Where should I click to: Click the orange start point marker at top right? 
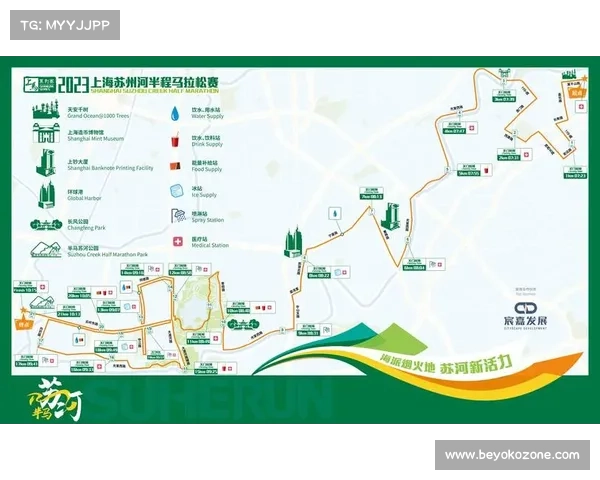pos(576,93)
